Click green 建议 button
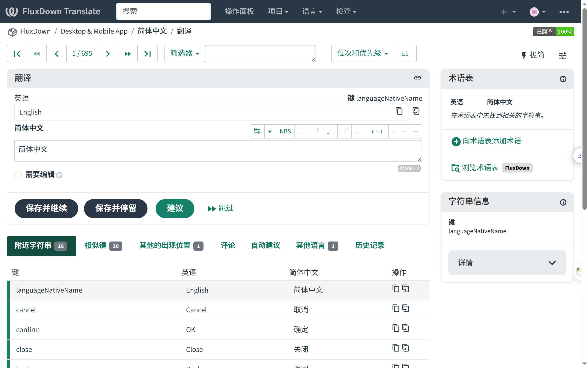This screenshot has width=588, height=368. coord(175,208)
